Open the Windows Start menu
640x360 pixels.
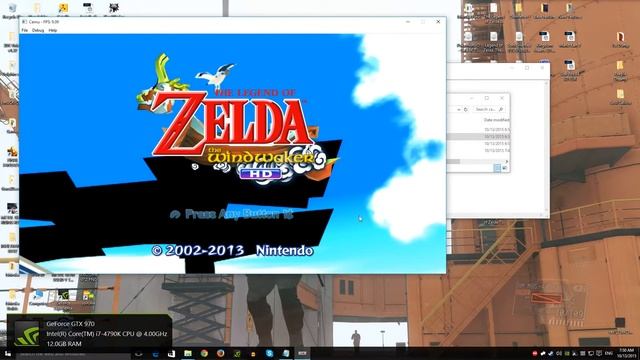(8, 353)
